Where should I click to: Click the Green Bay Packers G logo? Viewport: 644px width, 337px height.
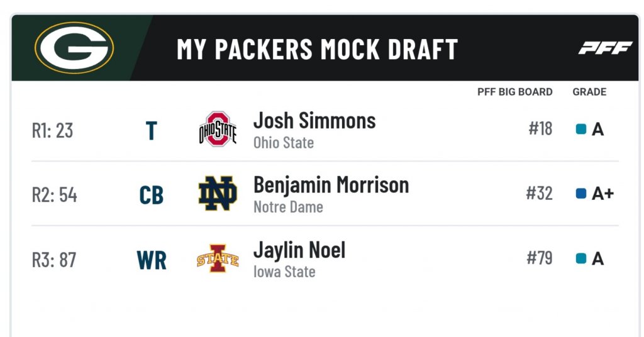[x=74, y=48]
